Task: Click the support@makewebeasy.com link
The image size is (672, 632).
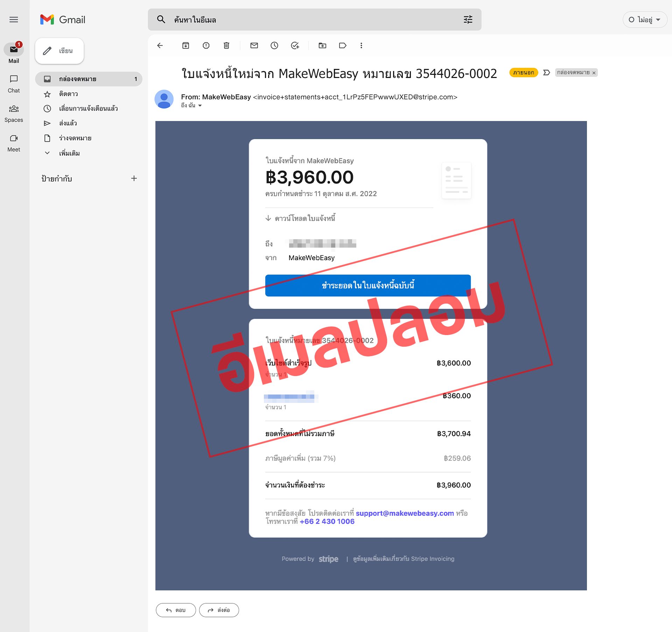Action: [x=405, y=513]
